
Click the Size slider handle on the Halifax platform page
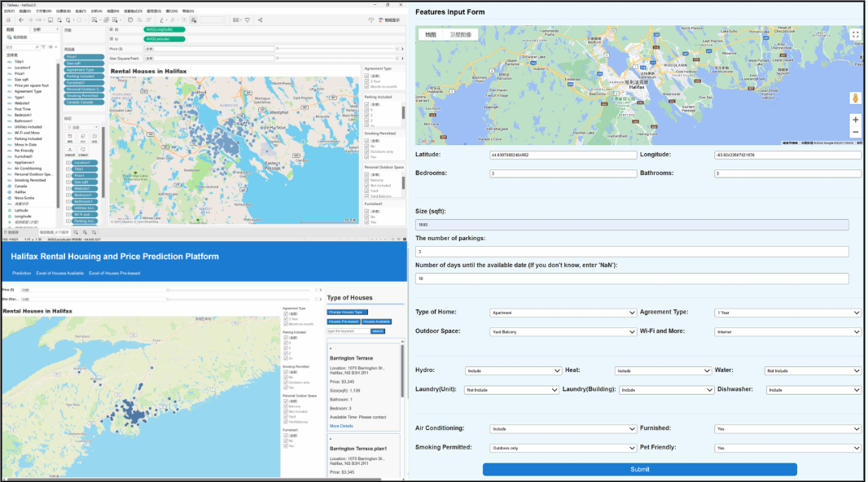click(x=168, y=299)
